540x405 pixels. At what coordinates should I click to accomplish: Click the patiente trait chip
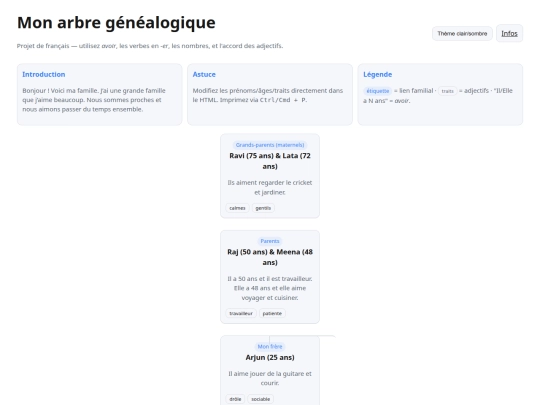(x=272, y=313)
